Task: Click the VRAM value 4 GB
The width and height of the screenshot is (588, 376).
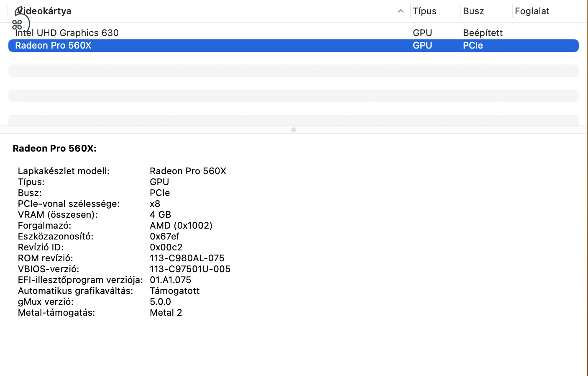Action: click(161, 215)
